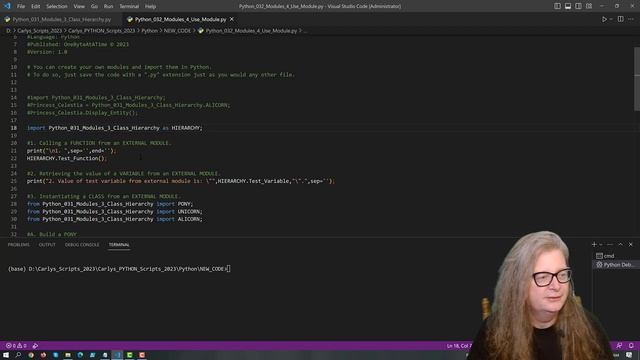The image size is (640, 360).
Task: Open the View menu
Action: click(x=79, y=6)
